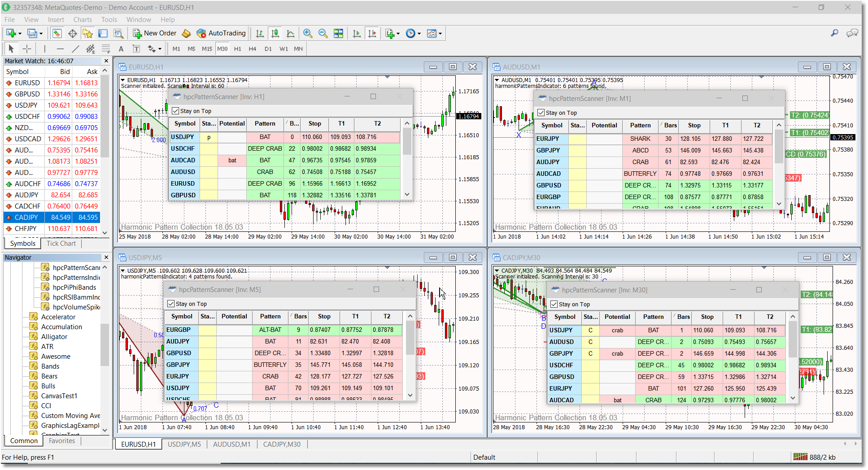Sort M5 scanner by Symbol column header
Viewport: 868px width, 470px height.
(x=182, y=316)
